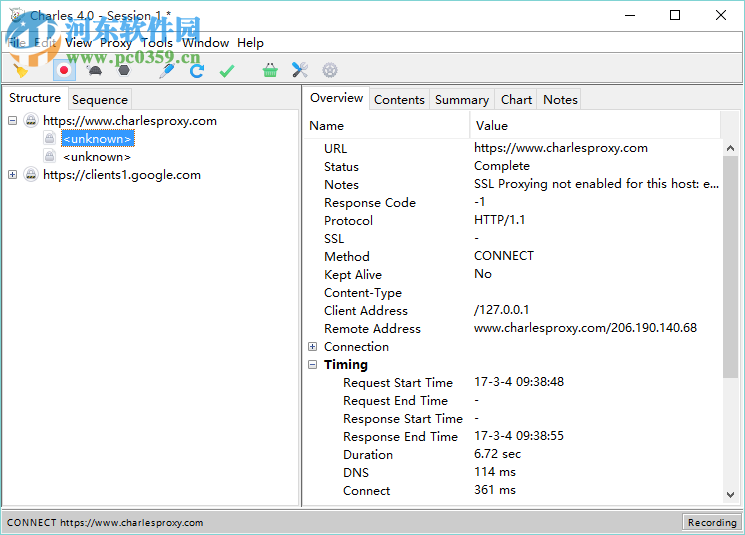Toggle the red Record button
The image size is (745, 535).
[64, 71]
